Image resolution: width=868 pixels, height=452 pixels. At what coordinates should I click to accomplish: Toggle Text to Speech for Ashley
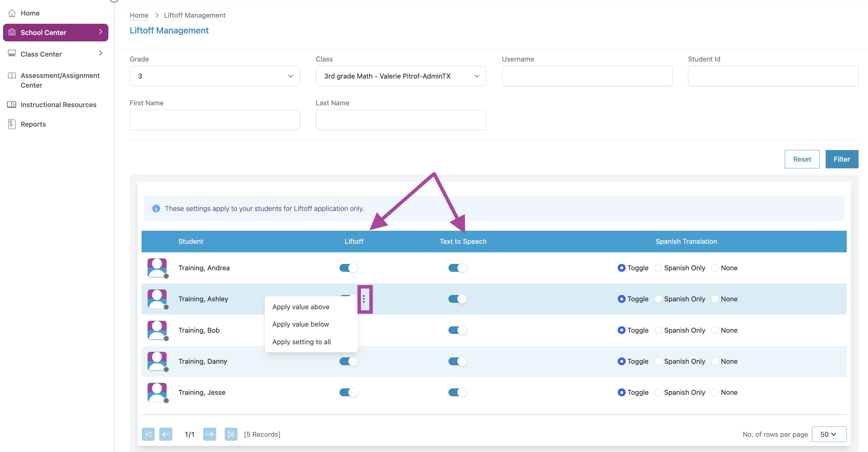457,299
